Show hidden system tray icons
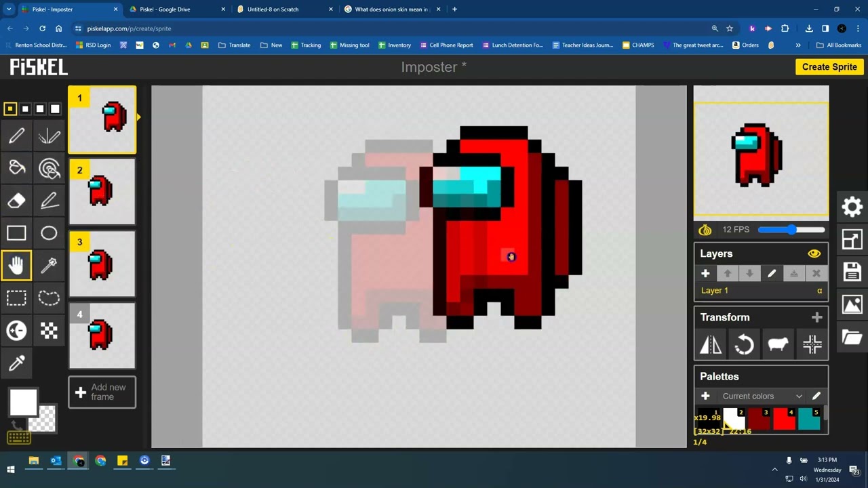 click(774, 469)
